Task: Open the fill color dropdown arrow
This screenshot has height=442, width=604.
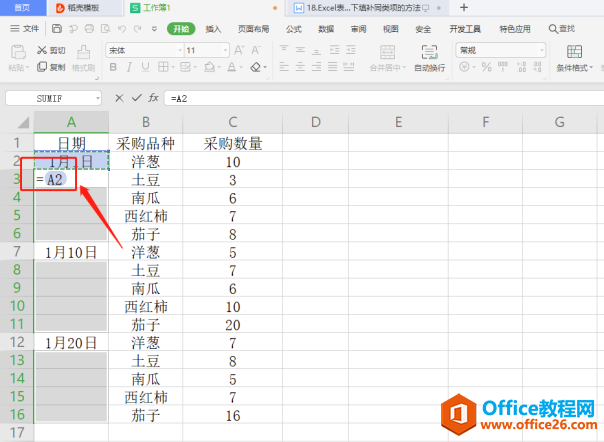Action: point(219,67)
